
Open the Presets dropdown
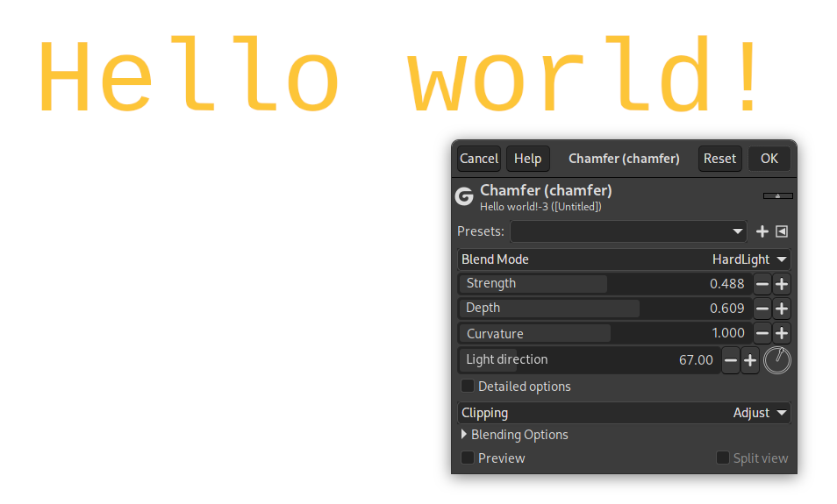pyautogui.click(x=628, y=231)
